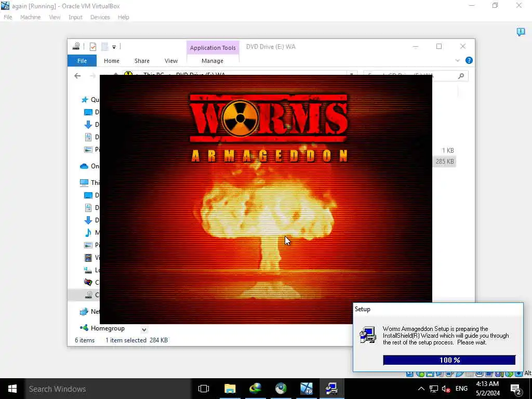Click the Setup installer taskbar icon
Viewport: 532px width, 399px height.
pos(331,389)
